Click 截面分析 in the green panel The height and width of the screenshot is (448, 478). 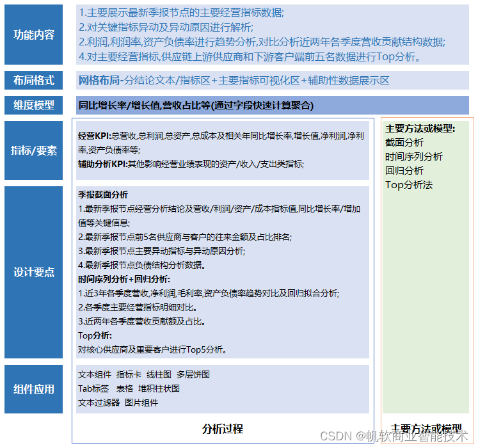coord(404,143)
